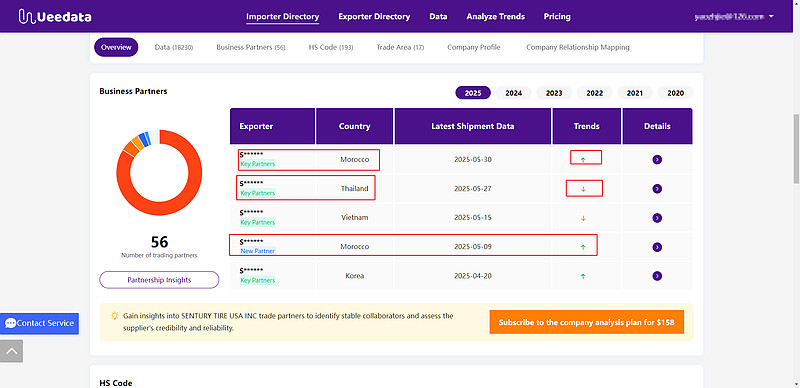Open Company Relationship Mapping tab
Screen dimensions: 800x388
click(x=578, y=47)
